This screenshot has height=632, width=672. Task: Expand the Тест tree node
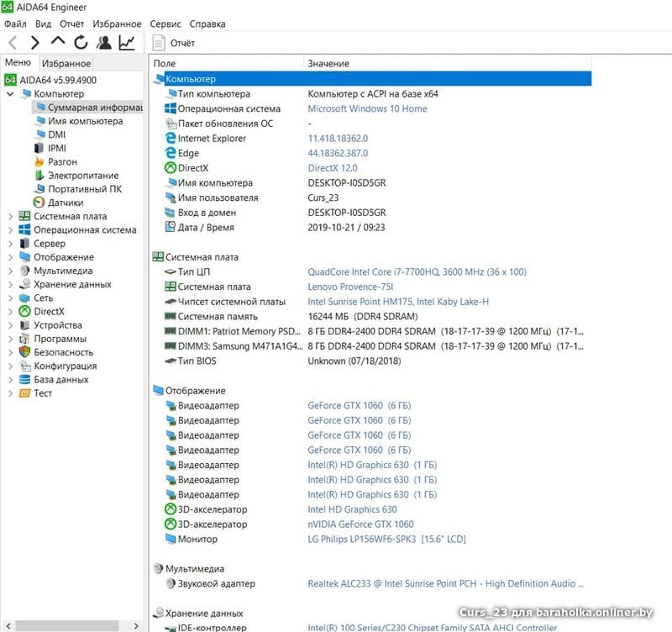pos(10,393)
